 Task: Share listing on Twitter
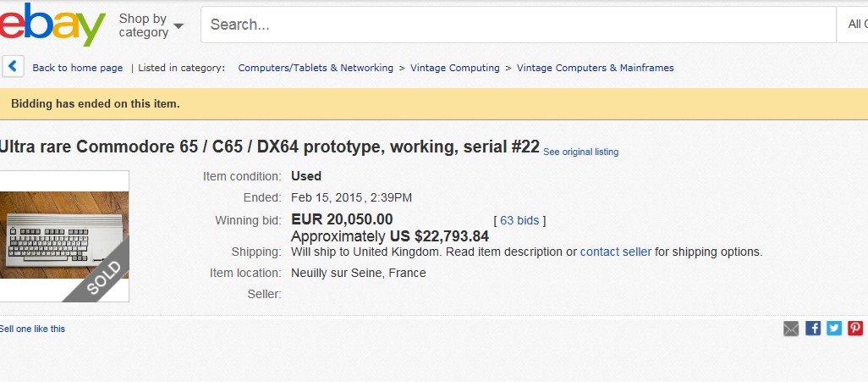pyautogui.click(x=834, y=329)
